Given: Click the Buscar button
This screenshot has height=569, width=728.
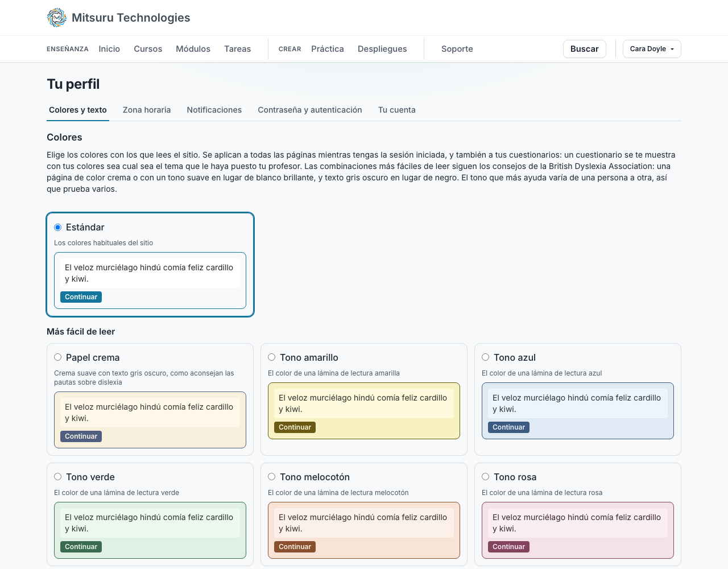Looking at the screenshot, I should (585, 49).
